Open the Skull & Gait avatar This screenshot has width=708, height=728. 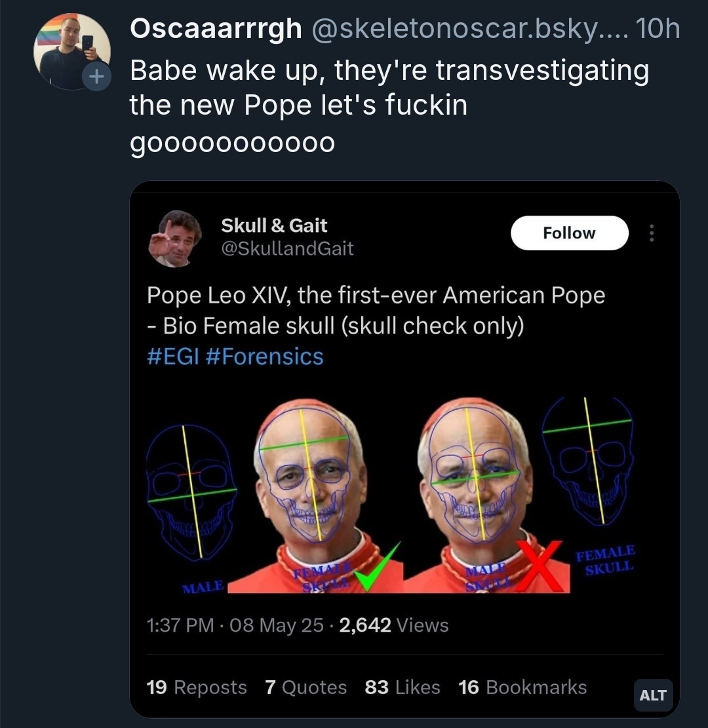coord(175,238)
